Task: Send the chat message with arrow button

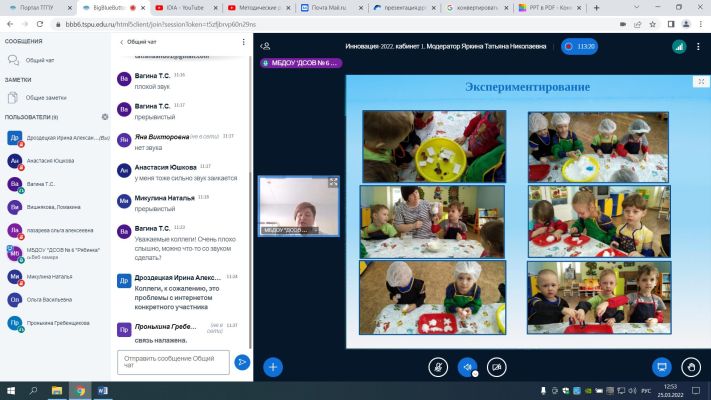Action: 242,362
